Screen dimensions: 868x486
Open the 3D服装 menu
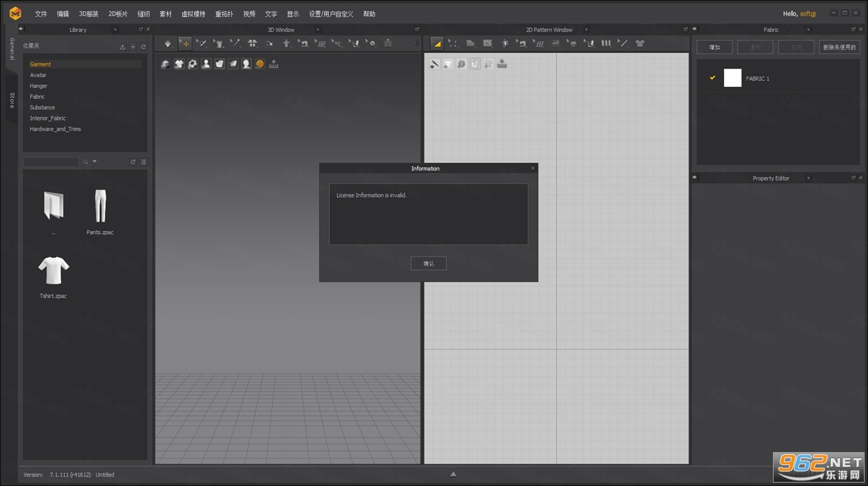click(x=88, y=14)
